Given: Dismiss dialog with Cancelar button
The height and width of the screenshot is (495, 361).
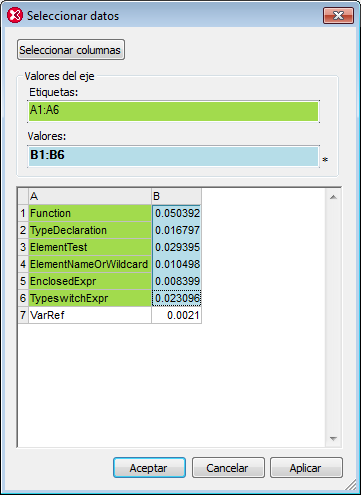Looking at the screenshot, I should [228, 468].
